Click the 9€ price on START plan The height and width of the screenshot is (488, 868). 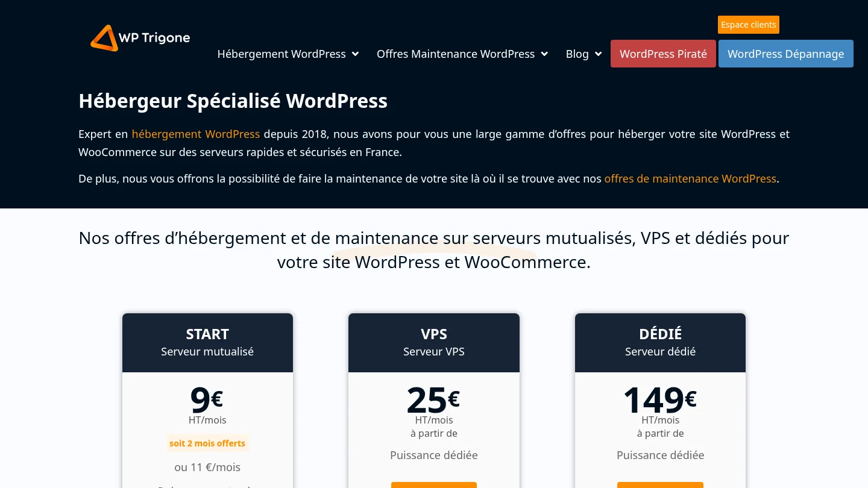(x=207, y=399)
